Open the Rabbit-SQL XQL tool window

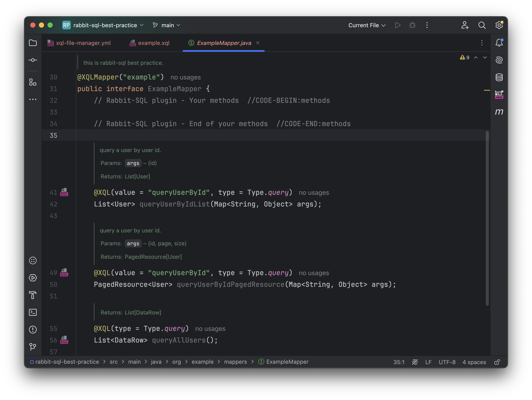(x=499, y=95)
